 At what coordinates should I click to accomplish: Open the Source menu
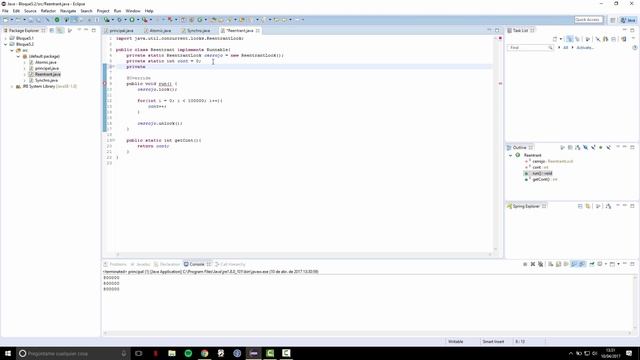tap(30, 11)
